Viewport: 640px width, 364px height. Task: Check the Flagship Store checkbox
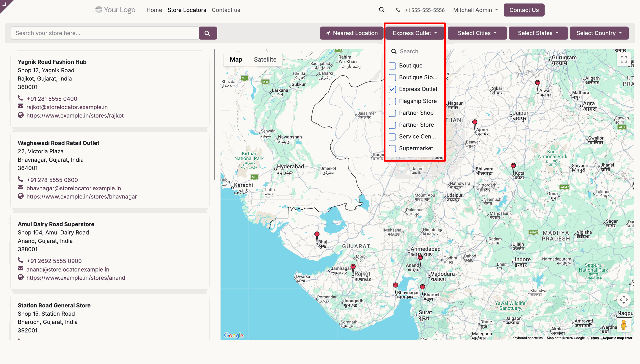click(392, 101)
